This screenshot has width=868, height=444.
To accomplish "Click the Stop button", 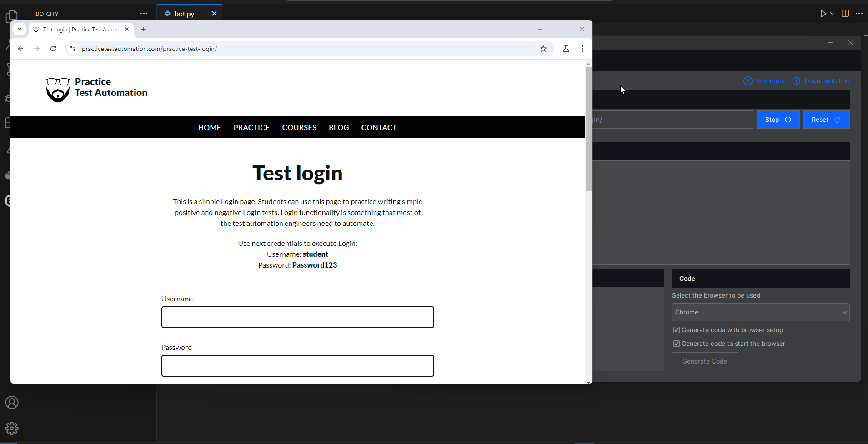I will point(778,120).
